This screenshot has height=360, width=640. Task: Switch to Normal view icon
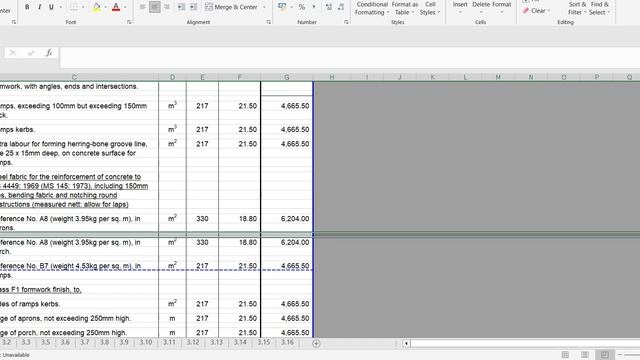(x=565, y=355)
